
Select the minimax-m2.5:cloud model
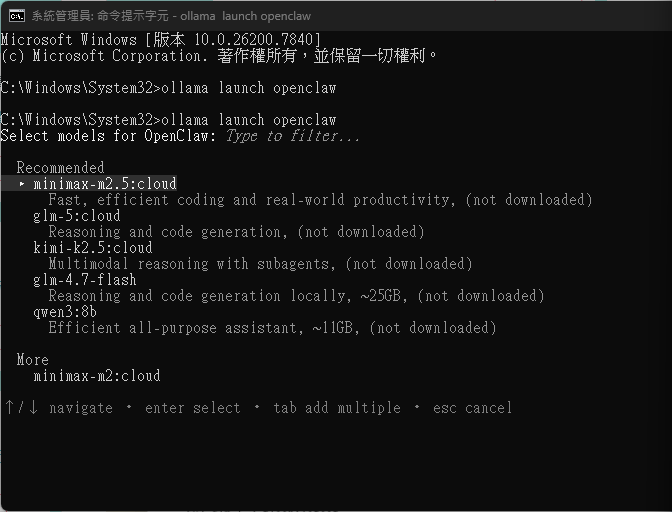[x=104, y=184]
